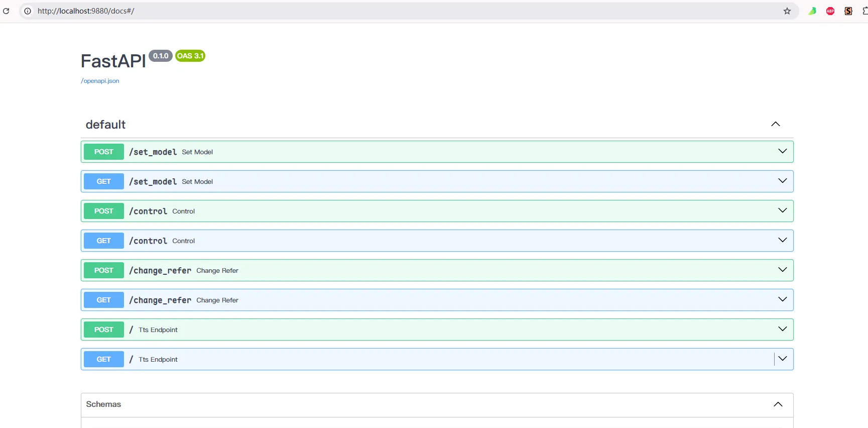The width and height of the screenshot is (868, 428).
Task: Click the GET badge for Tts Endpoint
Action: [104, 359]
